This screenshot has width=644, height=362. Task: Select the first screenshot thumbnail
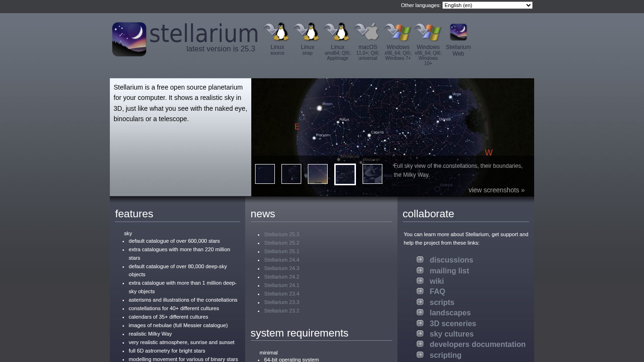tap(265, 174)
